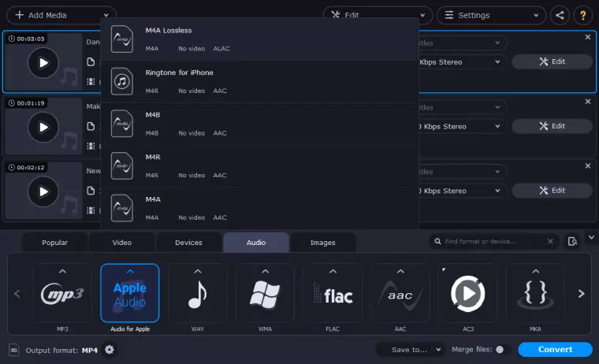The height and width of the screenshot is (364, 599).
Task: Play the 00:01:19 audio clip
Action: [43, 127]
